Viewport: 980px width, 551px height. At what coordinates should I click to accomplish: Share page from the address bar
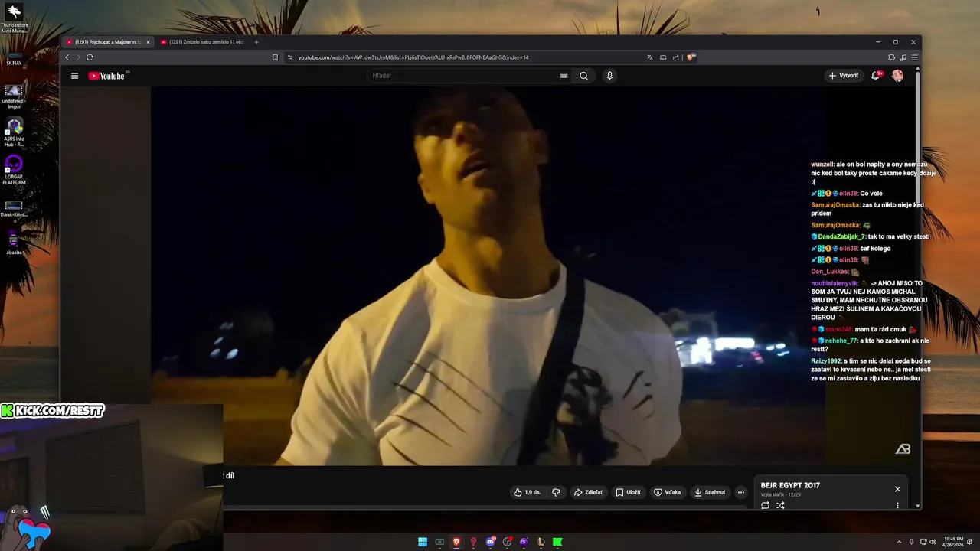pos(676,57)
